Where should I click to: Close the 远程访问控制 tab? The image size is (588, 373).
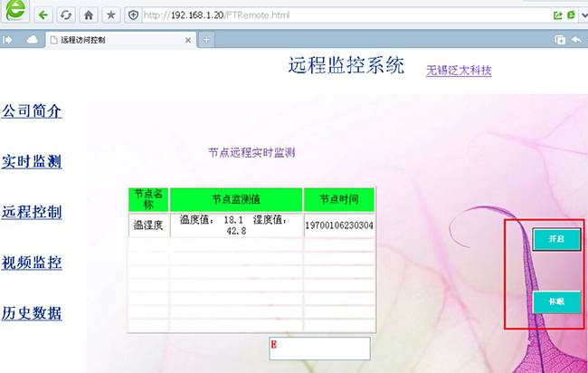[188, 40]
